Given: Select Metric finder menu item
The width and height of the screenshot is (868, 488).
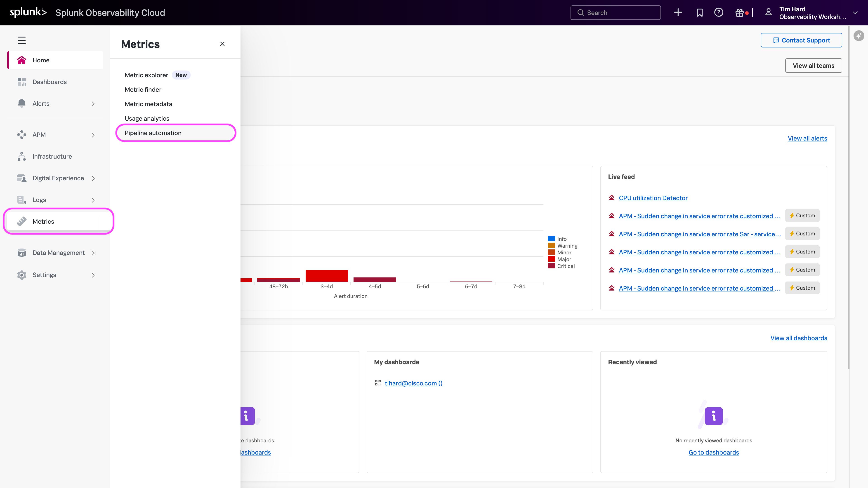Looking at the screenshot, I should [143, 89].
